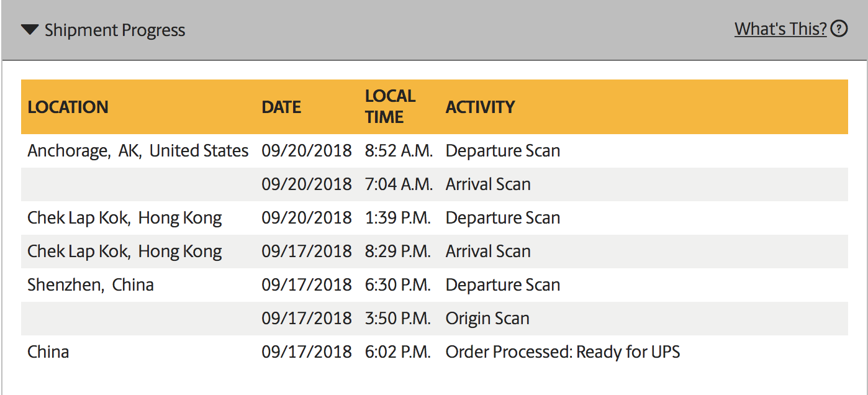Screen dimensions: 868x395
Task: Click Order Processed: Ready for UPS
Action: click(563, 352)
